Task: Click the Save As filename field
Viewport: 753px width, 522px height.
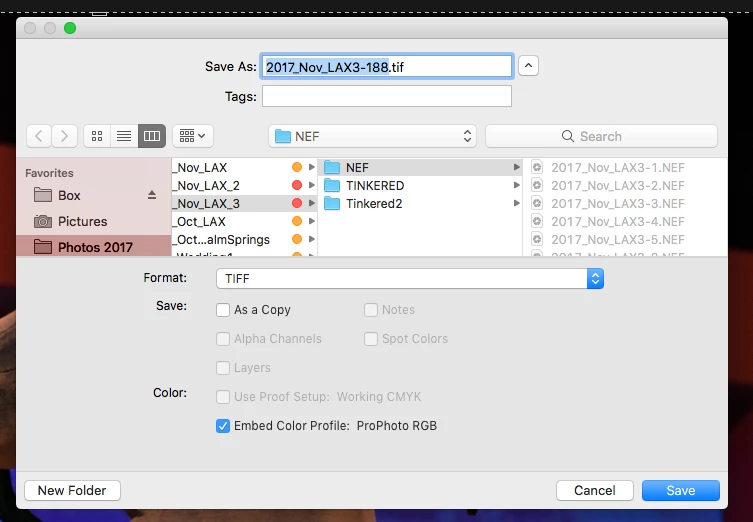Action: (387, 66)
